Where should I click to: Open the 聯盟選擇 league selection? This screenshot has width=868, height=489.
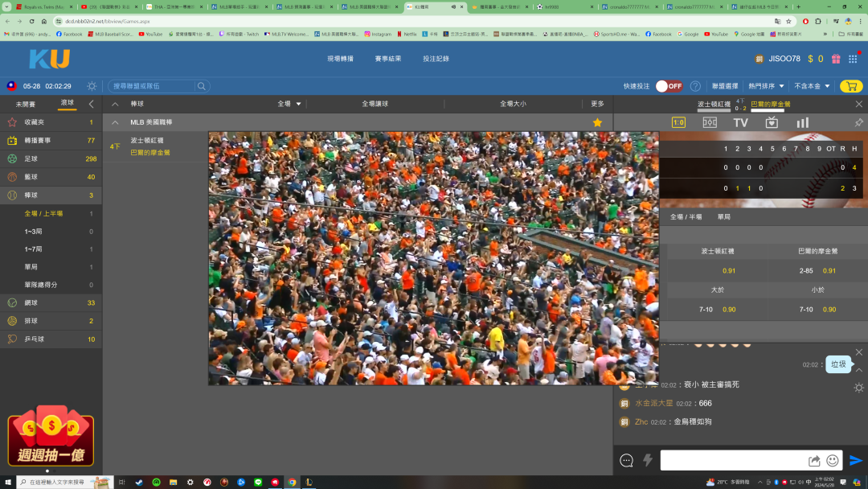coord(725,86)
